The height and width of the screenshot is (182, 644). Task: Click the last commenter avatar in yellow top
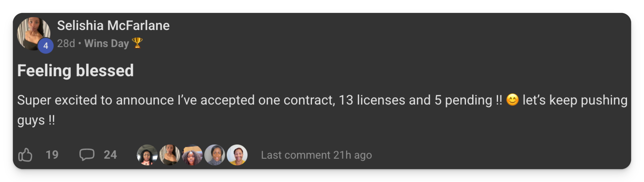[x=237, y=155]
